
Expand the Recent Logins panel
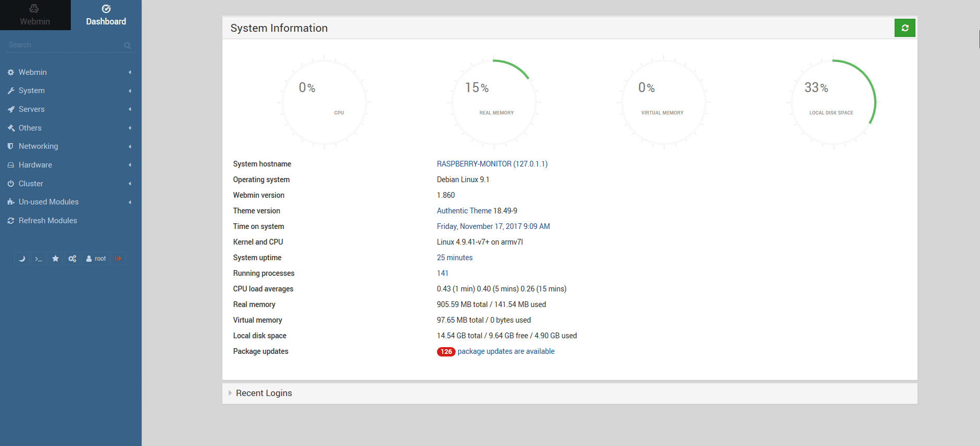pos(570,393)
